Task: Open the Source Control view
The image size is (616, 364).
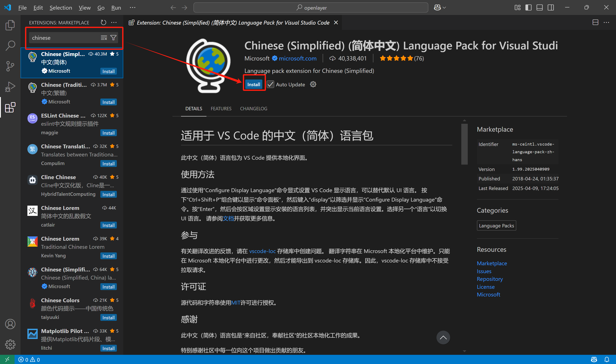Action: [10, 66]
